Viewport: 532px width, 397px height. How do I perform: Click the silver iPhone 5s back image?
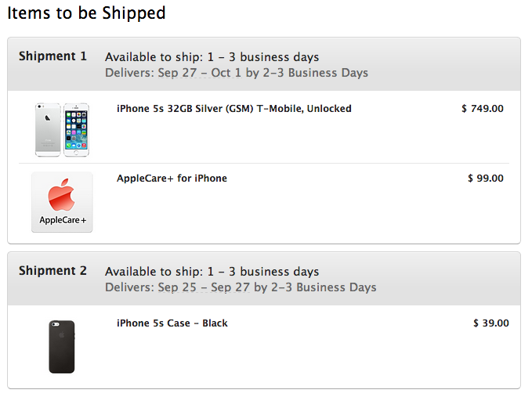tap(47, 128)
